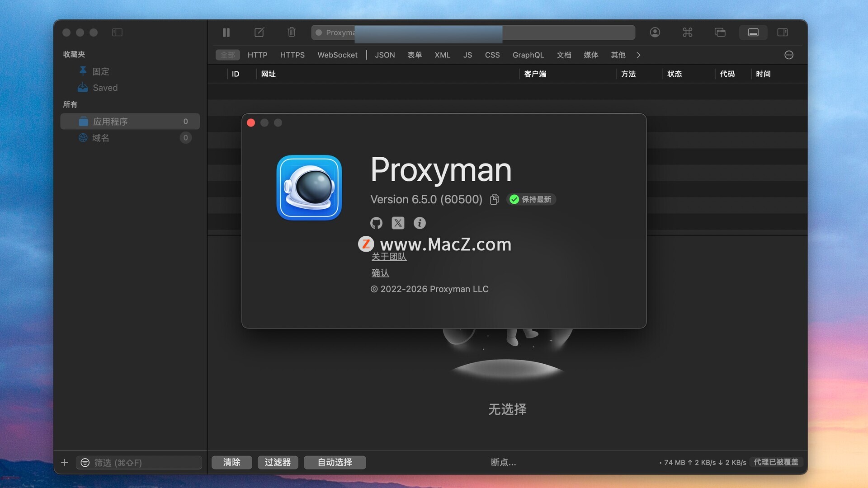
Task: Copy version number with clipboard icon
Action: click(495, 199)
